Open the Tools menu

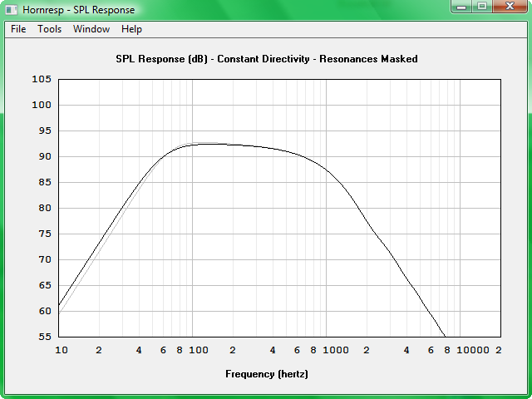click(x=50, y=29)
